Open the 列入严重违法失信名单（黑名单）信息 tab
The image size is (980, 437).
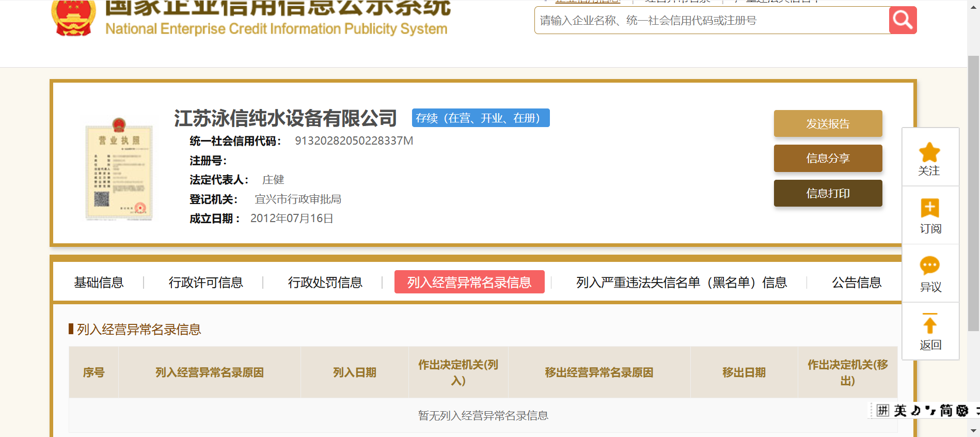pos(682,282)
